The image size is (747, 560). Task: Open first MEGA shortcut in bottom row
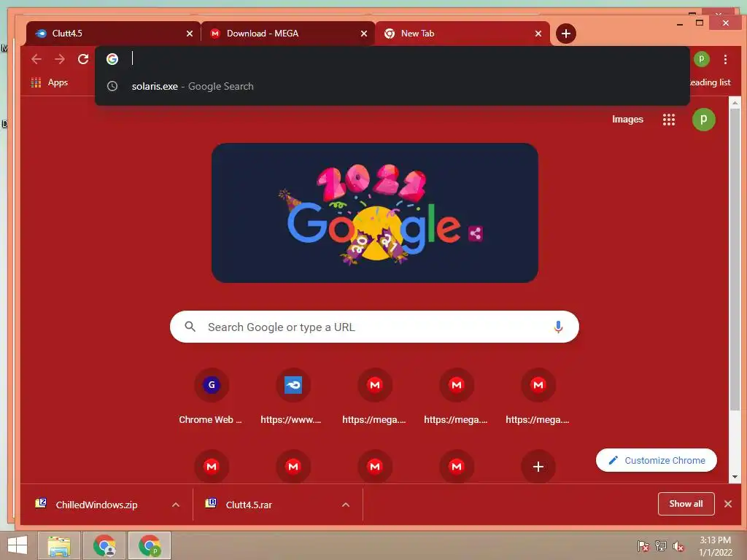tap(212, 466)
